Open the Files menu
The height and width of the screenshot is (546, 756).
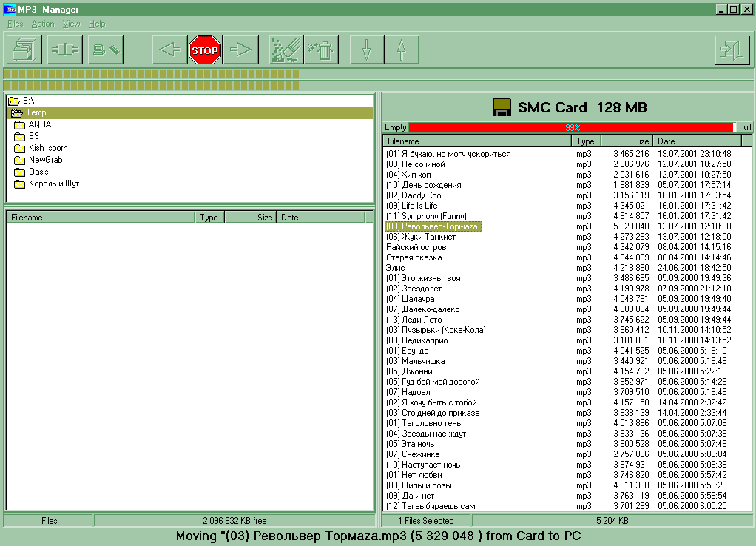point(15,24)
